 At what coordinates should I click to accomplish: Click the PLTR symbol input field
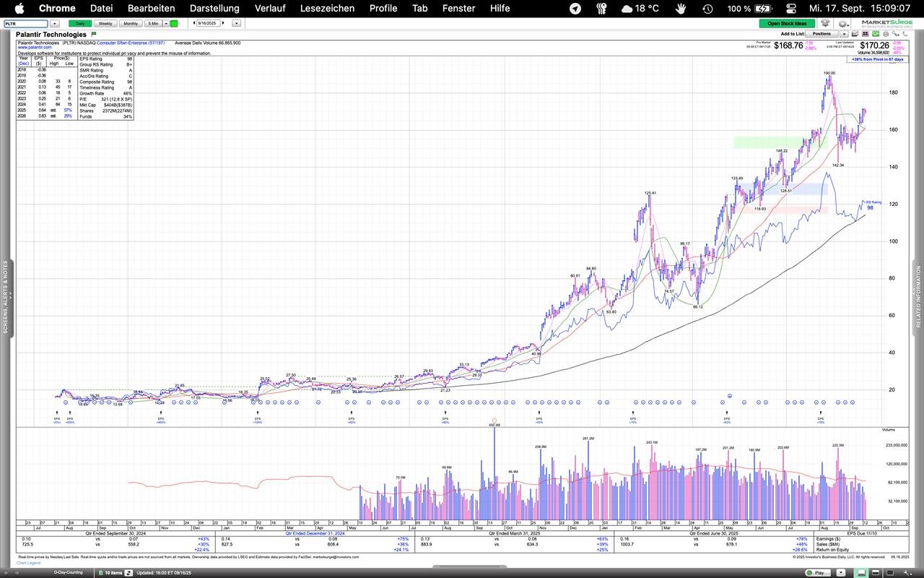[26, 23]
